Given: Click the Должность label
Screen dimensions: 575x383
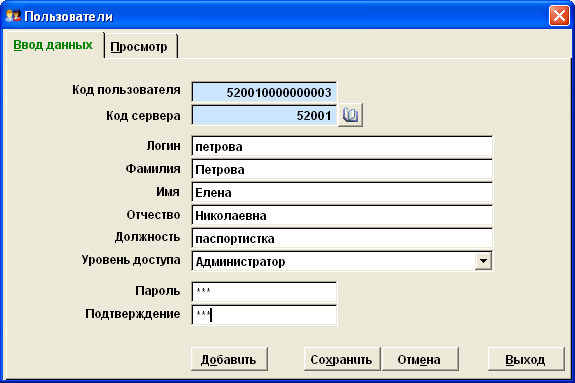Looking at the screenshot, I should (x=147, y=237).
